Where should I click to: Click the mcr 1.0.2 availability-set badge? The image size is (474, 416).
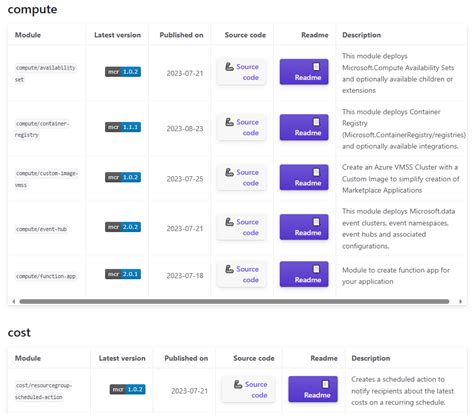(123, 72)
